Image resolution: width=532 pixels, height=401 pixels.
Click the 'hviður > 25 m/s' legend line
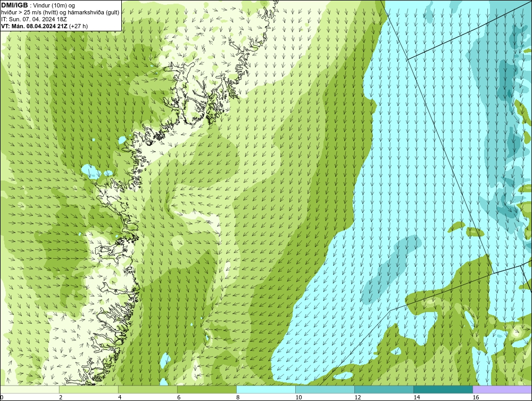coord(60,13)
